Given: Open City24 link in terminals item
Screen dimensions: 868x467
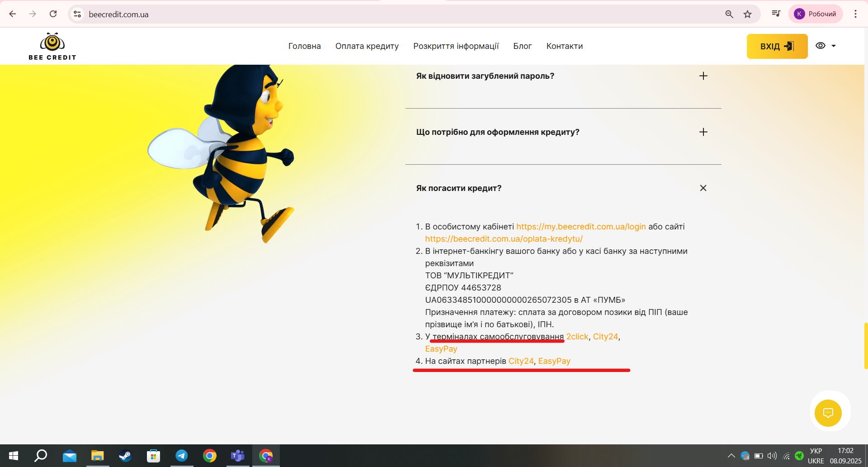Looking at the screenshot, I should pos(605,337).
